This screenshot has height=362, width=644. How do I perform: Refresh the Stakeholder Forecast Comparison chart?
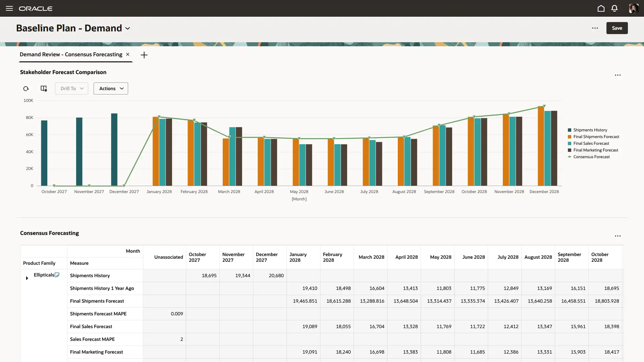[26, 88]
